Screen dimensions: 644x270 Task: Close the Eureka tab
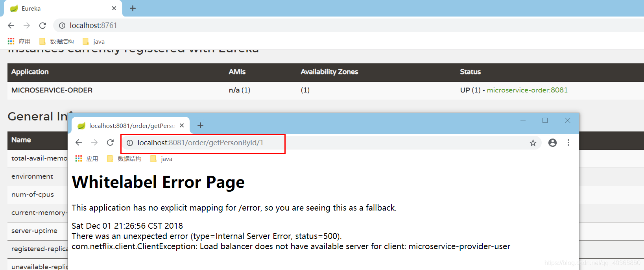click(x=114, y=8)
